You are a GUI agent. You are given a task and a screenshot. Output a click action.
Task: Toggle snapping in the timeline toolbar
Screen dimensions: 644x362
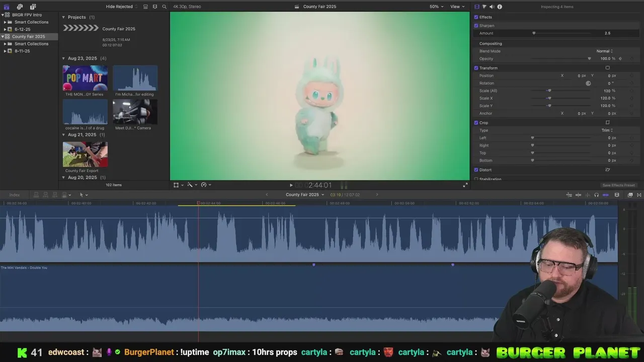coord(605,195)
